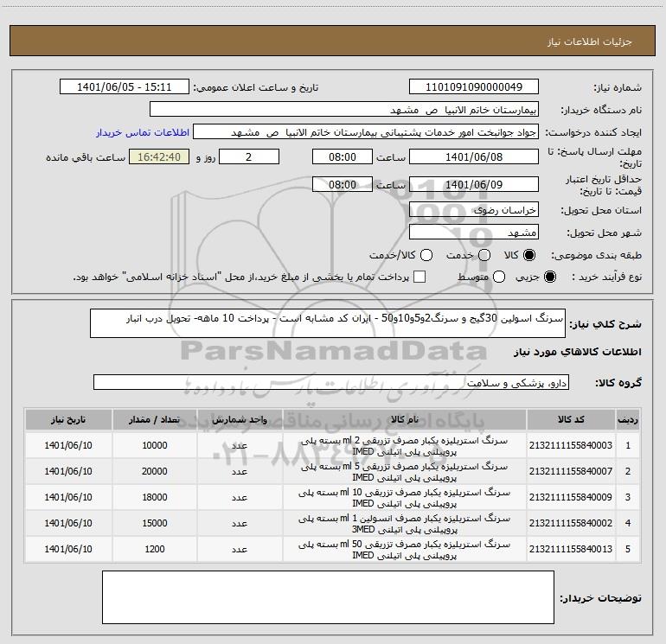Select the کالا radio button

529,255
